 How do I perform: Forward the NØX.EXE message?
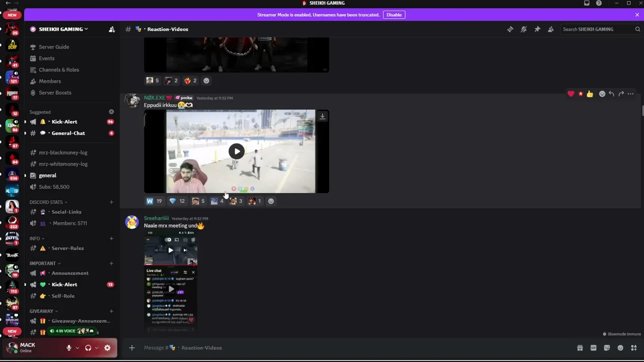coord(621,94)
